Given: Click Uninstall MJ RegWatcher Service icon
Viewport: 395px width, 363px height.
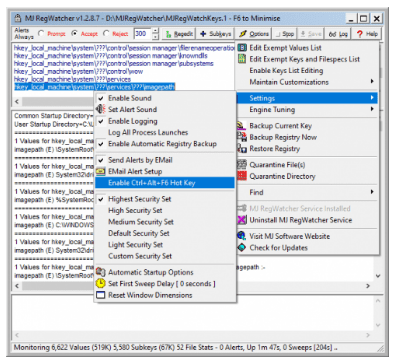Looking at the screenshot, I should [242, 220].
